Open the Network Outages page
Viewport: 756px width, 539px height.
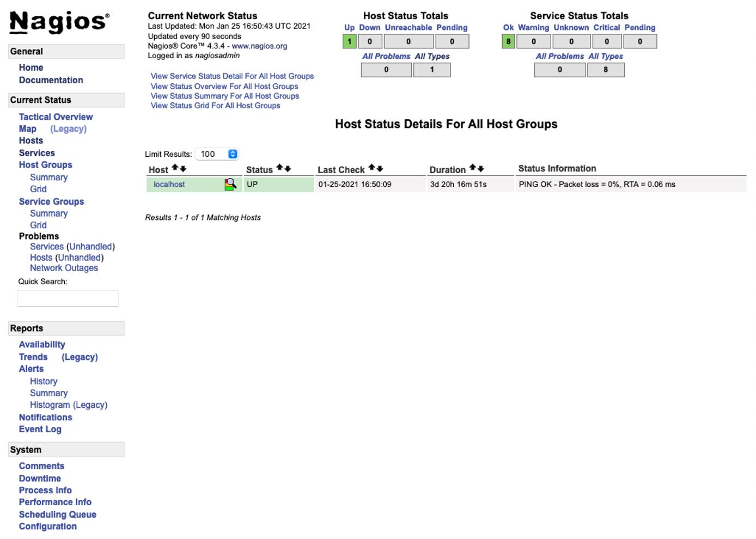[64, 267]
